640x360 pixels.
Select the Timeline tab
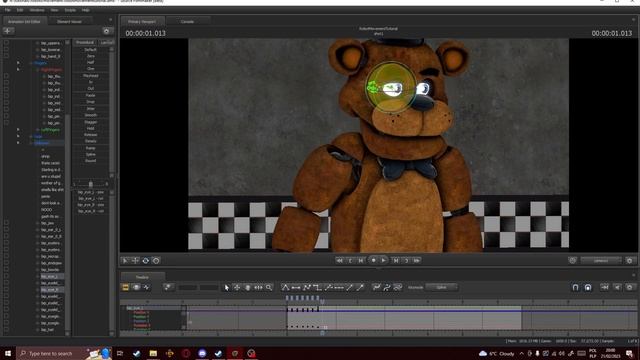coord(142,277)
